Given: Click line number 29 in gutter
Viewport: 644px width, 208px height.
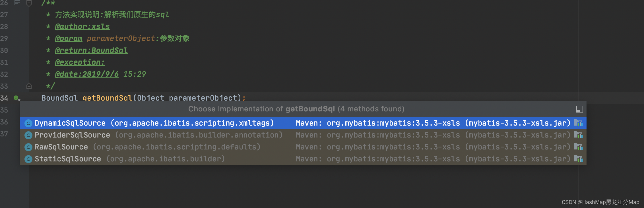Looking at the screenshot, I should tap(4, 38).
